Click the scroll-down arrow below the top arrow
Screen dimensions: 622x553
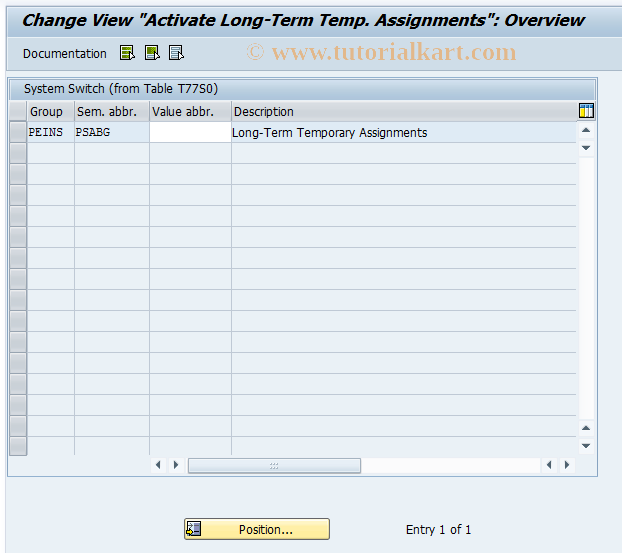(586, 148)
